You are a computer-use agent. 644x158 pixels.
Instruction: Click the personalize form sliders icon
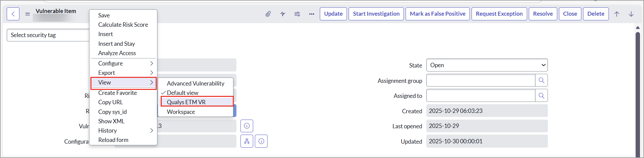click(297, 14)
